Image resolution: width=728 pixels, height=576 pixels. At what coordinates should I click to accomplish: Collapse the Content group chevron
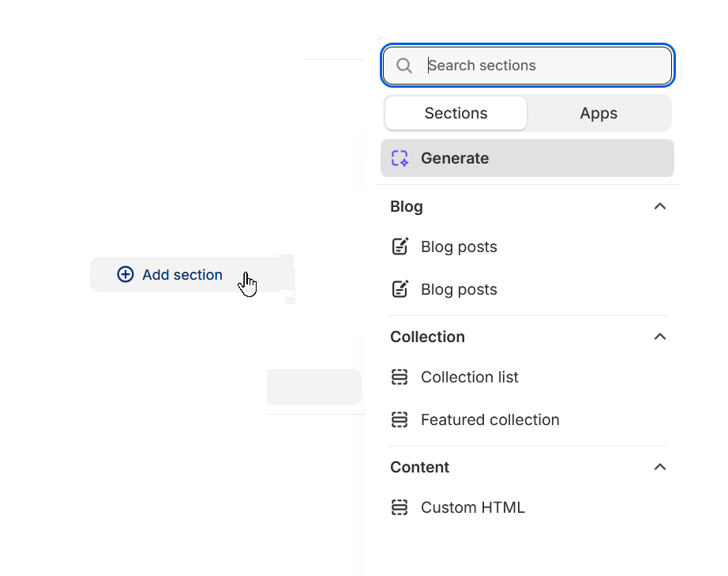coord(660,467)
